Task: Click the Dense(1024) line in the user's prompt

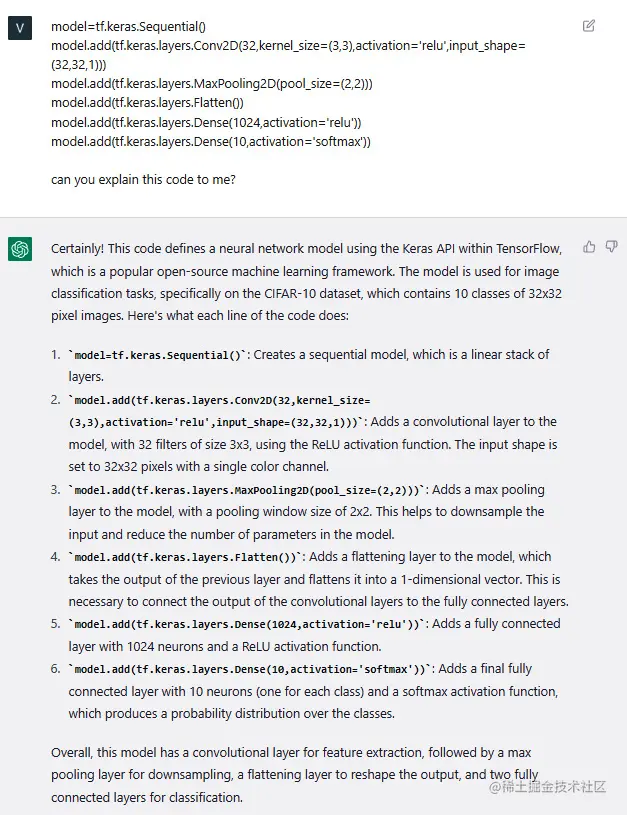Action: pos(206,122)
